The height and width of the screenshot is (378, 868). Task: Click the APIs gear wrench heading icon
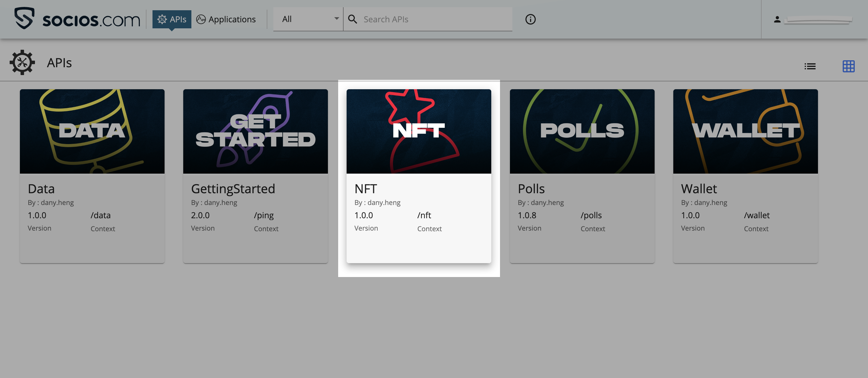coord(22,62)
